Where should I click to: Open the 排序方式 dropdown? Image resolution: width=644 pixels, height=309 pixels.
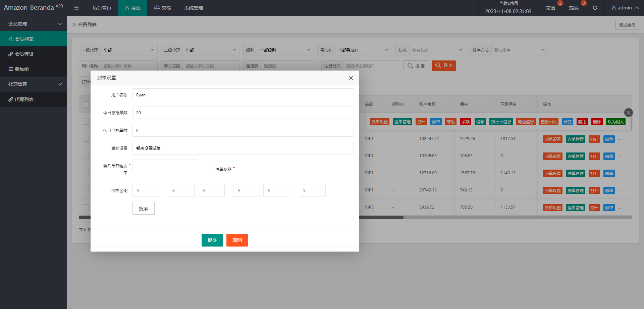pyautogui.click(x=520, y=50)
